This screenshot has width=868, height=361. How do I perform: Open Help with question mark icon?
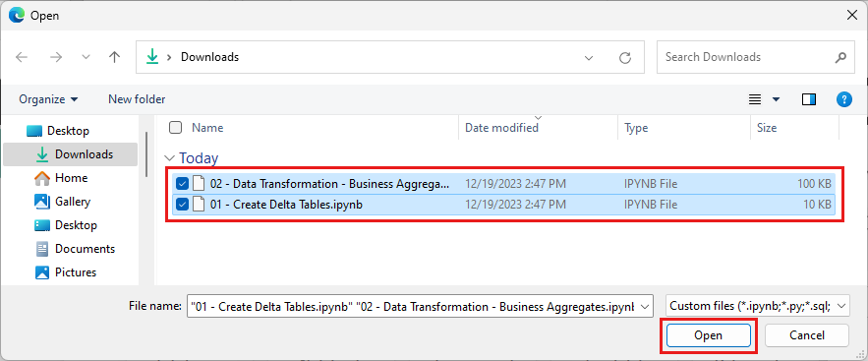coord(843,99)
